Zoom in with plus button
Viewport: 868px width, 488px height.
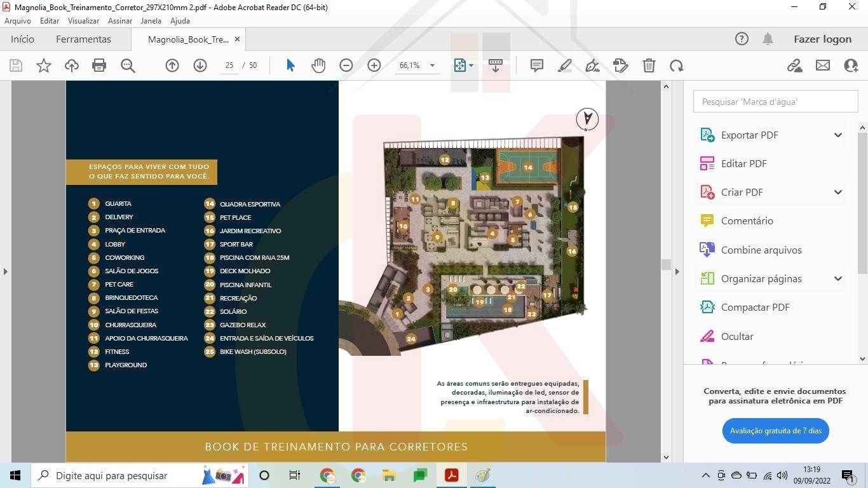tap(374, 65)
